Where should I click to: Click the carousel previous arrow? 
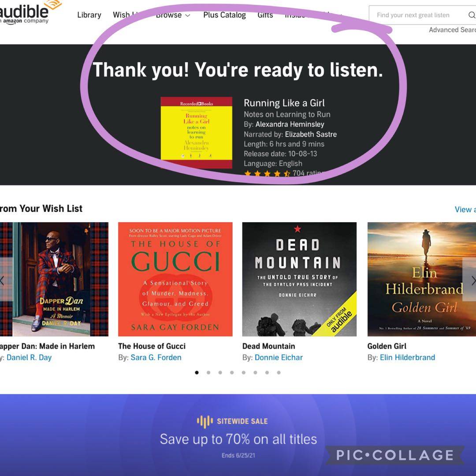point(3,280)
